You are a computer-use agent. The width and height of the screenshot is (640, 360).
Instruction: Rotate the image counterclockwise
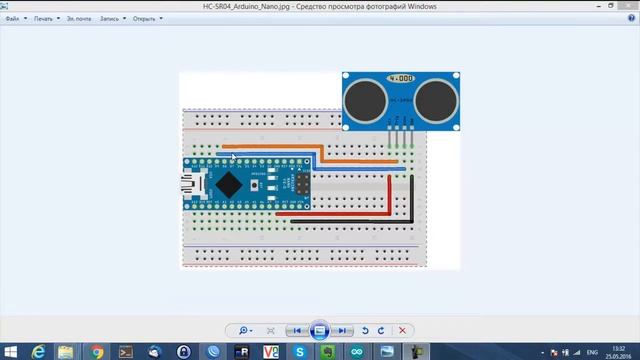point(365,331)
